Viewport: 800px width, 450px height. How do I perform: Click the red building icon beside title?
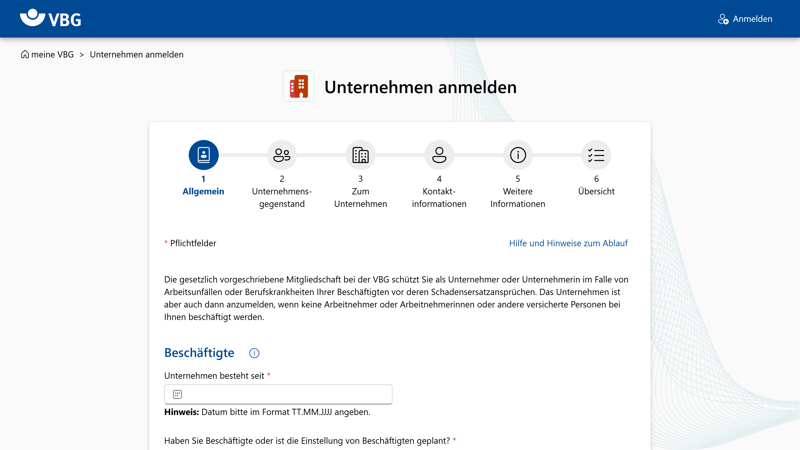298,87
